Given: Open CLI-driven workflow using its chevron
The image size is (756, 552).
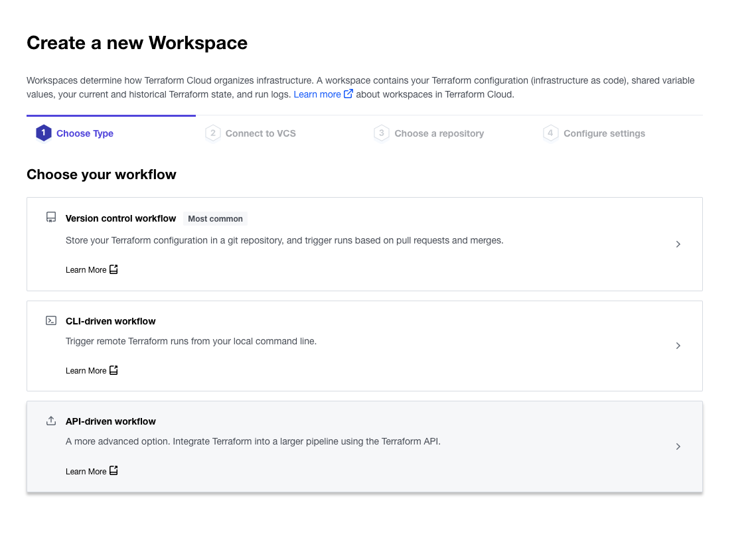Looking at the screenshot, I should pyautogui.click(x=678, y=346).
